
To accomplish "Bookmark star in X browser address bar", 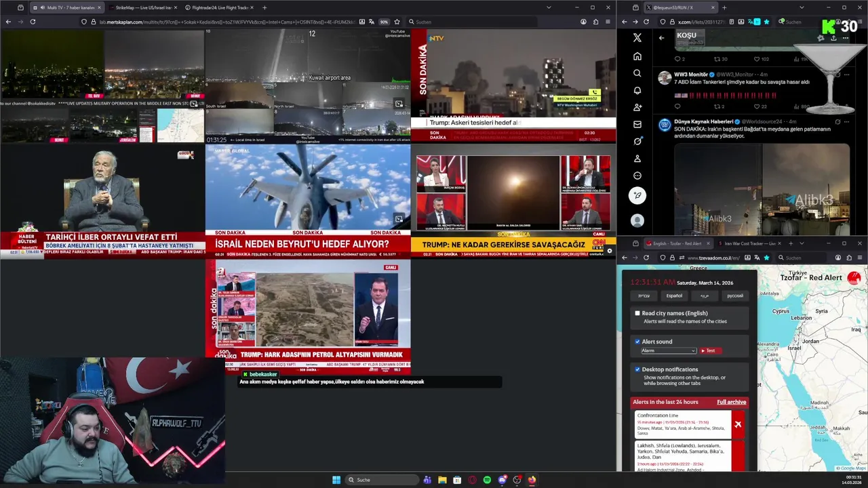I will [766, 22].
